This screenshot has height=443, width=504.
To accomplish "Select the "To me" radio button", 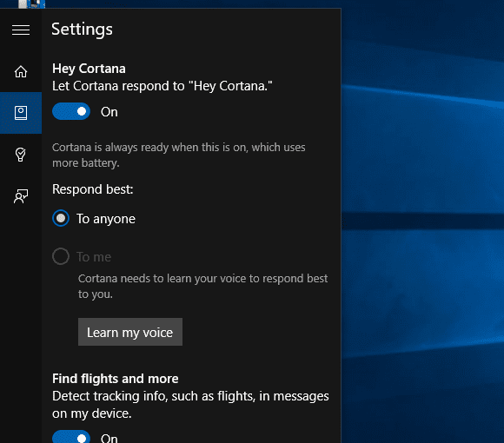I will coord(61,256).
